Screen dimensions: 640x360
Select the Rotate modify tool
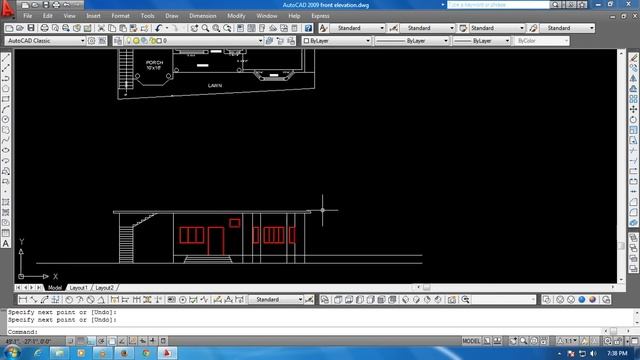(633, 120)
